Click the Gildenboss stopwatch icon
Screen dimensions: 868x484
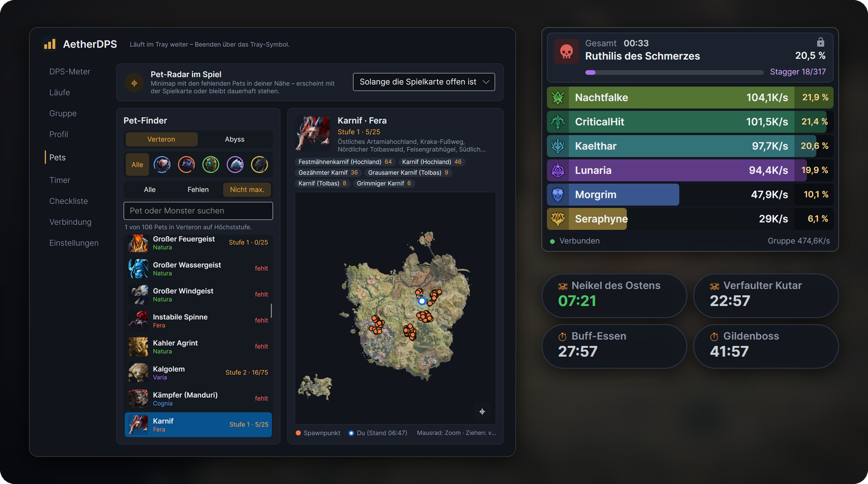tap(714, 337)
